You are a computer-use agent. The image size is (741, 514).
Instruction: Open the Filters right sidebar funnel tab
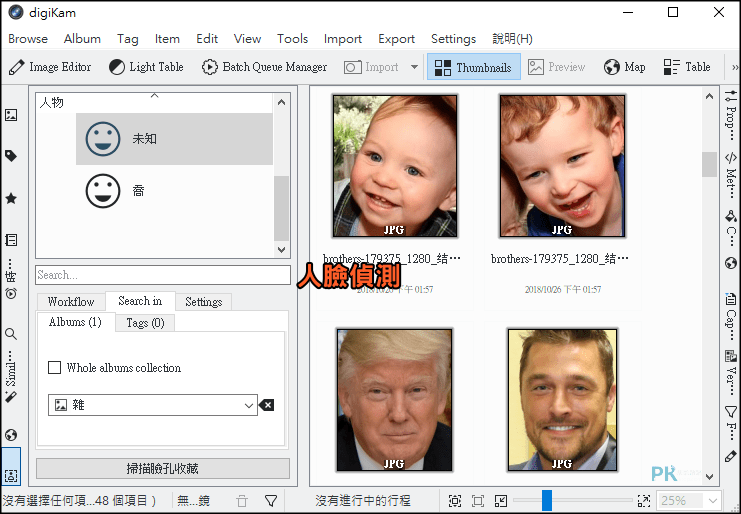[731, 423]
